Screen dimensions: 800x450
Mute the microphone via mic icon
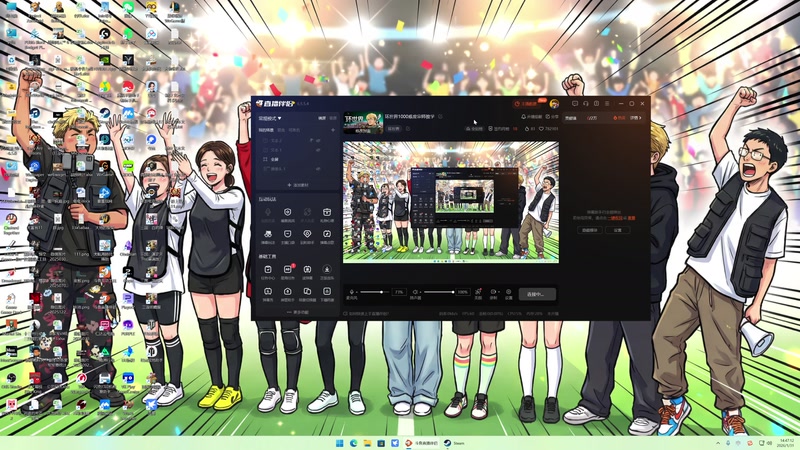(x=352, y=292)
